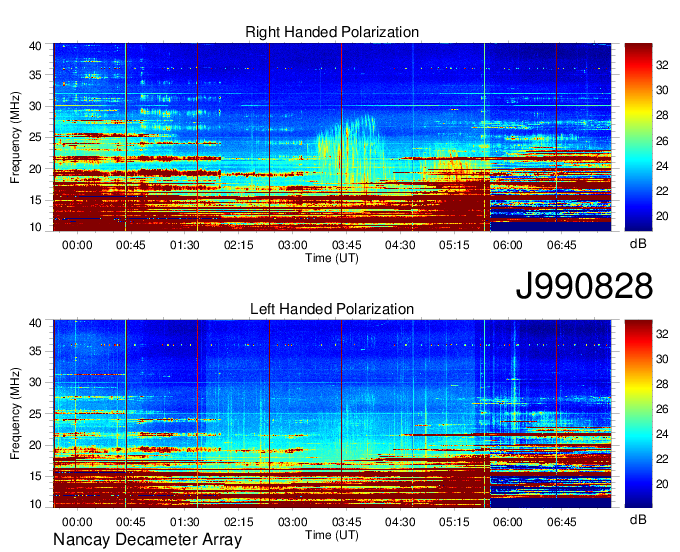Select the 00:45 time tick on Right Handed plot
Screen dimensions: 680x552
pyautogui.click(x=131, y=245)
